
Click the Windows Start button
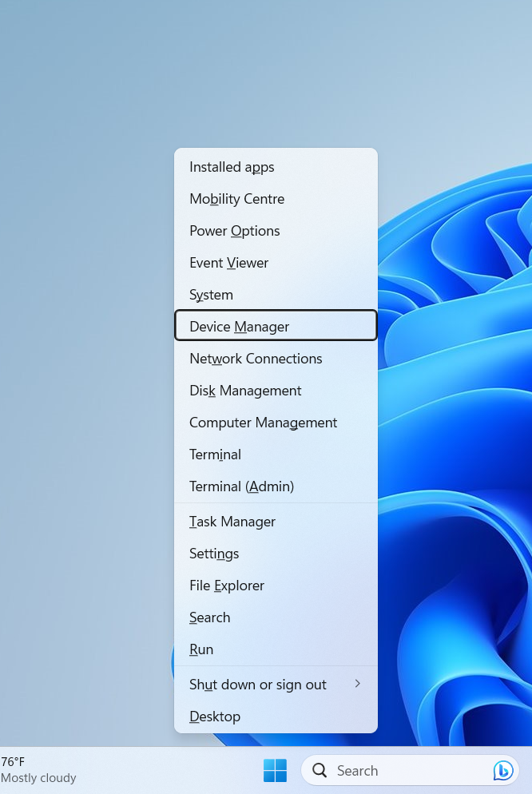tap(275, 771)
